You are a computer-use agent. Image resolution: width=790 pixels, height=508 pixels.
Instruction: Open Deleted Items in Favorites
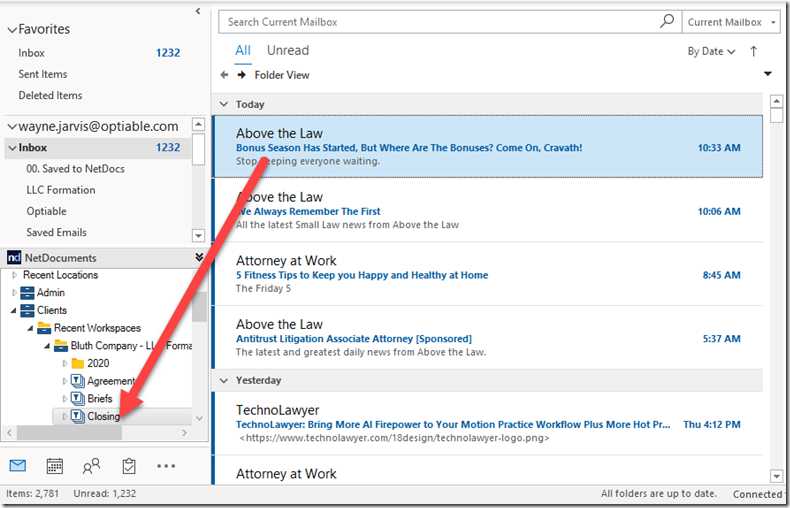[x=50, y=95]
